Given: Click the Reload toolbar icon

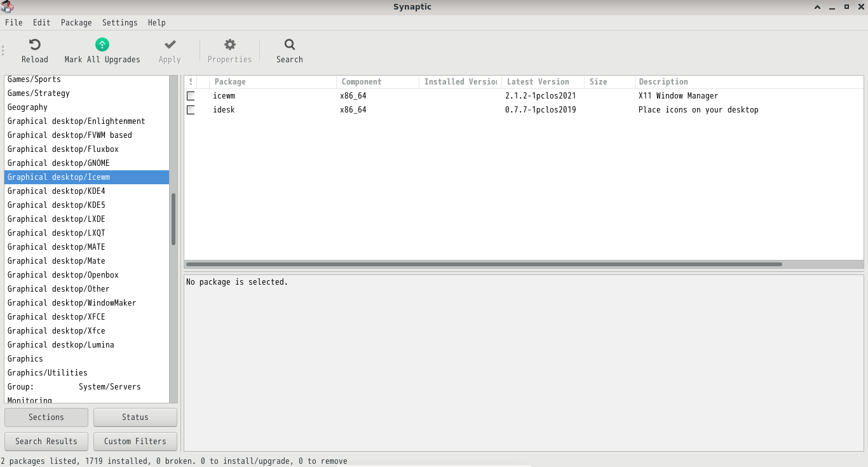Looking at the screenshot, I should coord(35,44).
